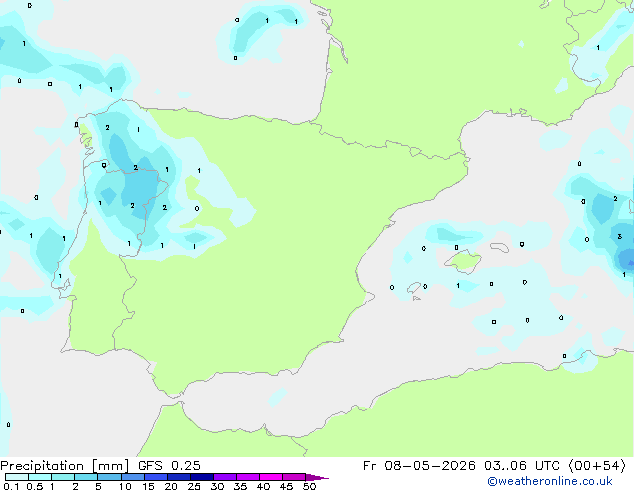Click the 2–5 mm legend swatch
Image resolution: width=634 pixels, height=490 pixels.
(x=86, y=477)
